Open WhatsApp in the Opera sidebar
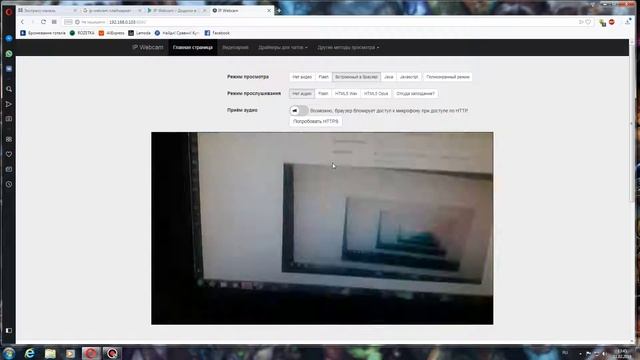640x360 pixels. click(9, 53)
